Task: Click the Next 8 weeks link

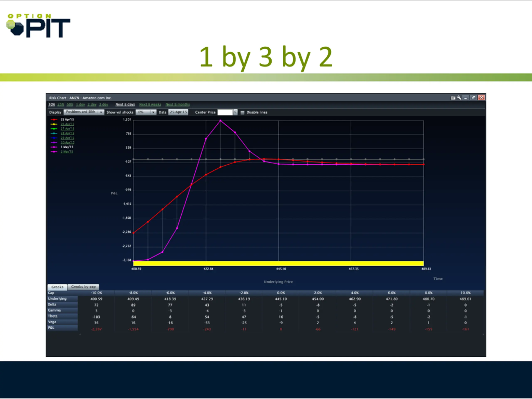Action: coord(150,104)
